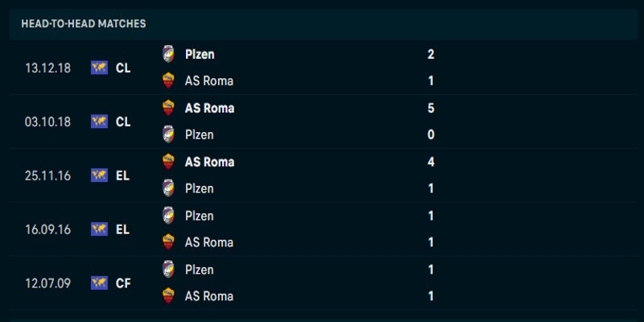Click AS Roma's score of 5
Viewport: 644px width, 322px height.
click(431, 108)
